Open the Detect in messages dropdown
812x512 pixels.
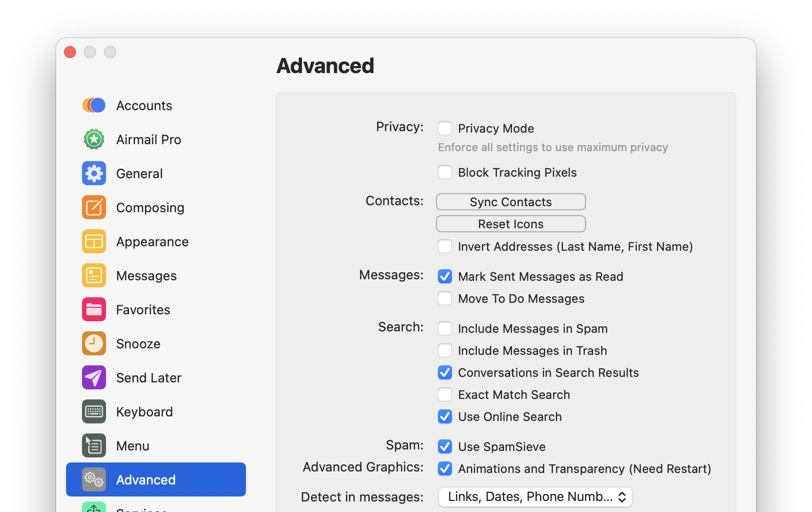point(534,497)
